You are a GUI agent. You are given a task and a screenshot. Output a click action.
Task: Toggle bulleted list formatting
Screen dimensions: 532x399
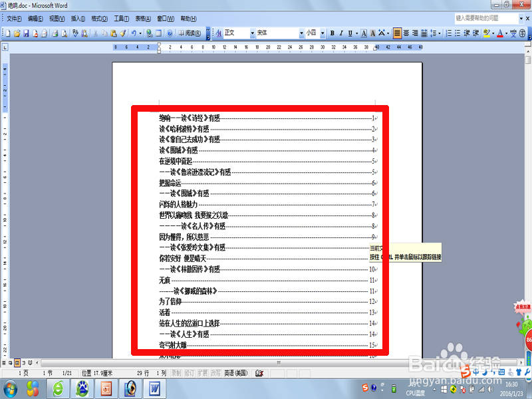tap(458, 33)
